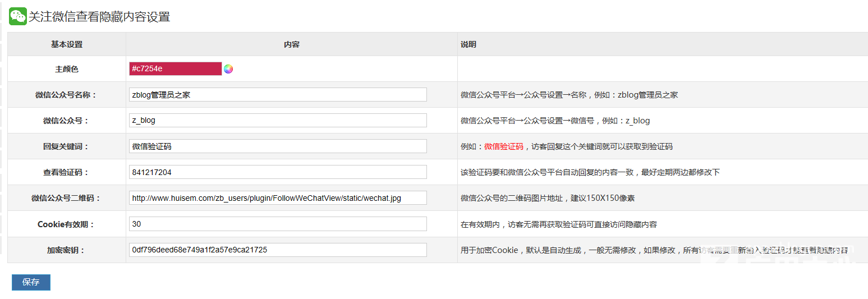This screenshot has width=868, height=299.
Task: Click the red 微信验证码 example text
Action: pyautogui.click(x=504, y=146)
